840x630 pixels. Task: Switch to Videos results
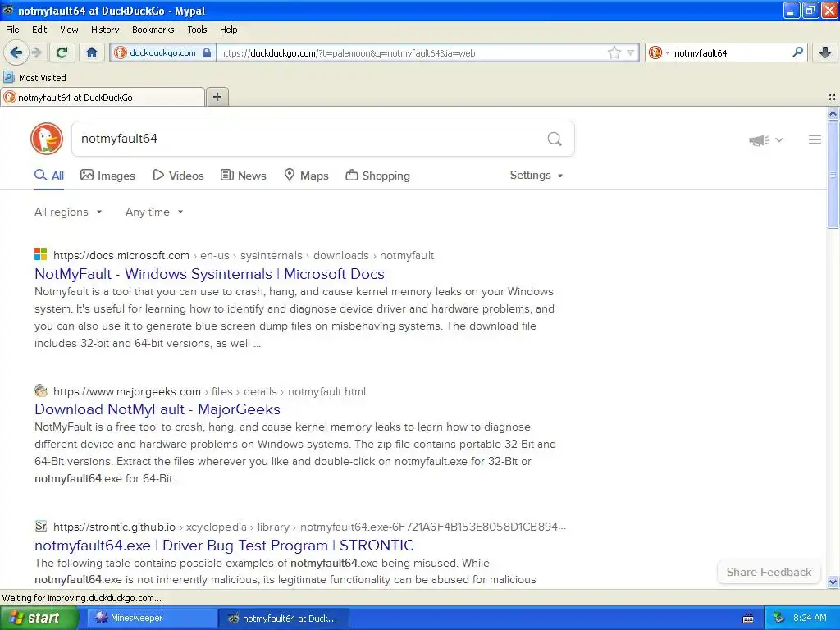(178, 176)
